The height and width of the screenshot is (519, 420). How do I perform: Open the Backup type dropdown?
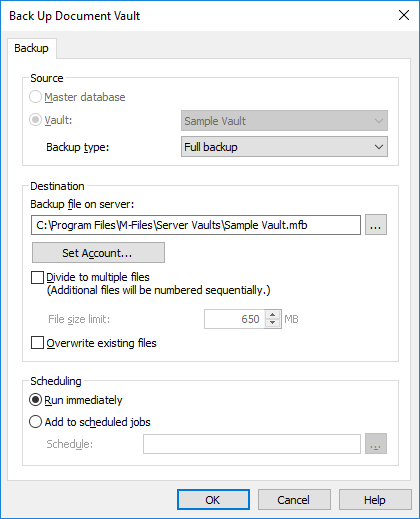click(x=284, y=147)
